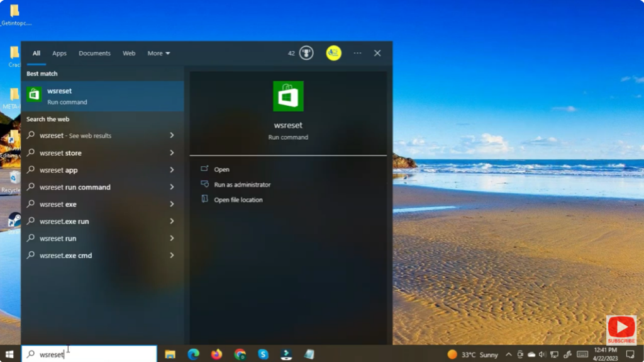Launch Microsoft Edge from the taskbar
The width and height of the screenshot is (644, 362).
coord(193,354)
